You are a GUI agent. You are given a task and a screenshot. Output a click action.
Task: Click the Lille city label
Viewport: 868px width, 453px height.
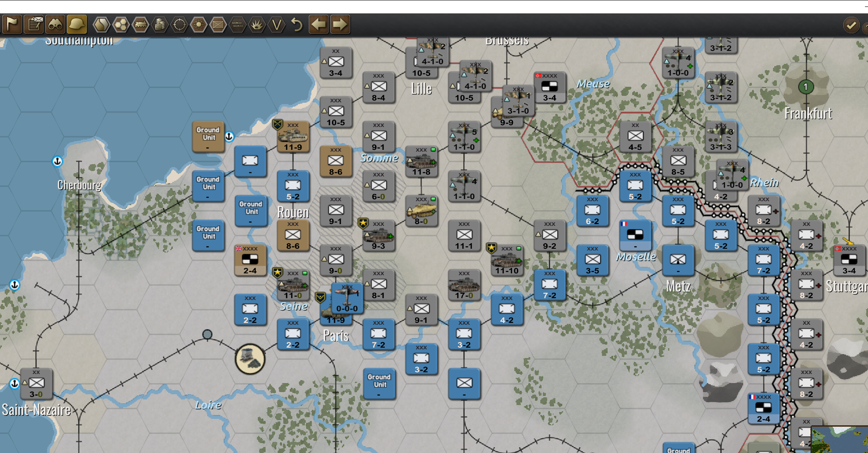(421, 89)
